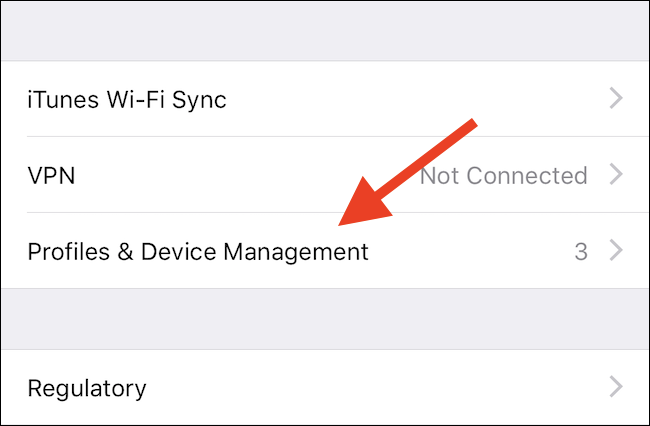Open iTunes Wi-Fi Sync settings
This screenshot has width=650, height=426.
(x=127, y=99)
